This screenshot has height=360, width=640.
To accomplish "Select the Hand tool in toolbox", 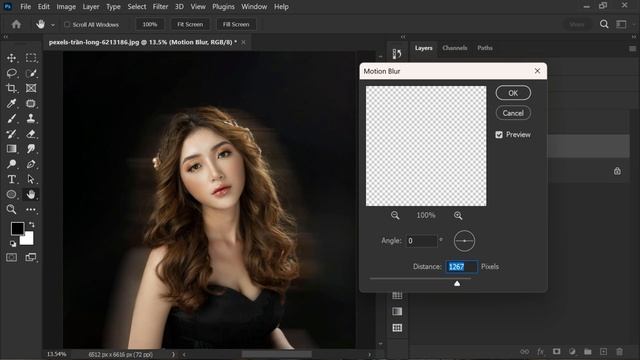I will coord(31,194).
